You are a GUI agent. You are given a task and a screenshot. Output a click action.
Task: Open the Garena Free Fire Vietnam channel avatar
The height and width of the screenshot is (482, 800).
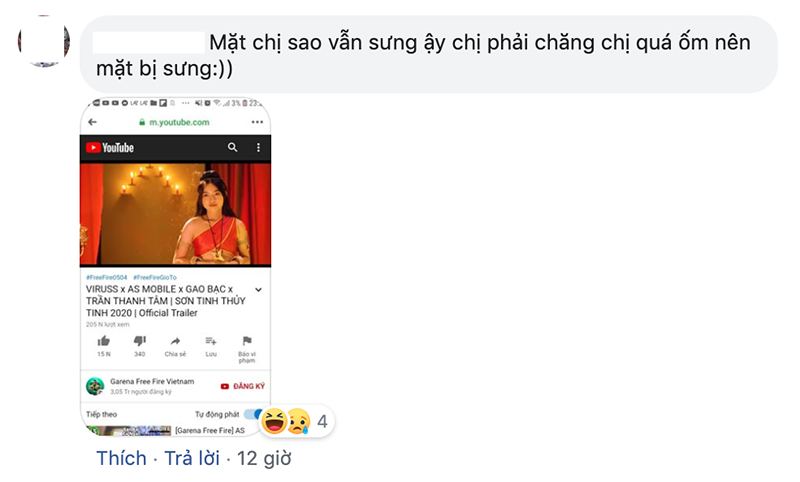pyautogui.click(x=95, y=386)
